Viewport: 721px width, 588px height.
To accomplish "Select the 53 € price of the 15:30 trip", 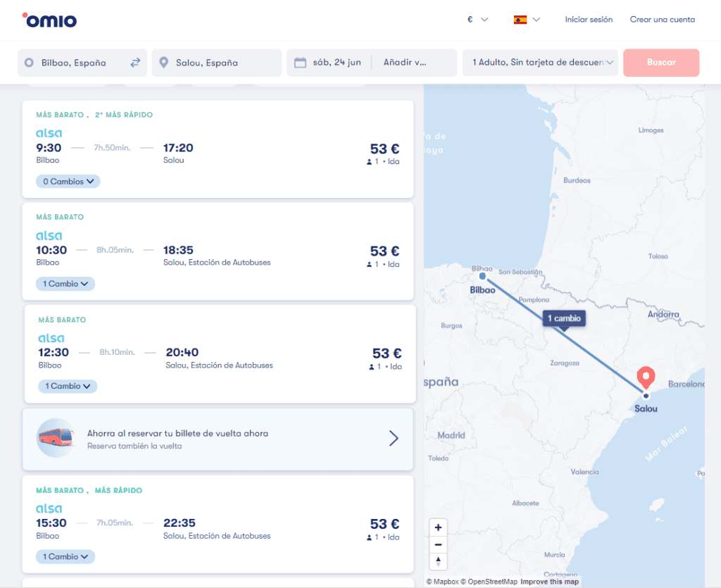I will 385,524.
